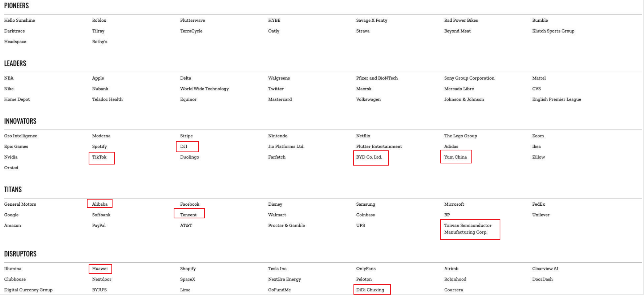Click the Gro Intelligence link

[x=21, y=136]
